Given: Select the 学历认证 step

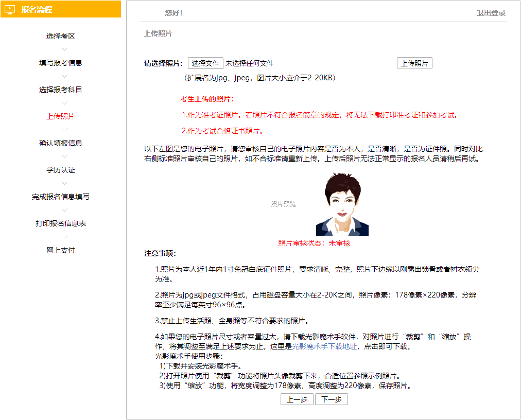Looking at the screenshot, I should (x=60, y=169).
